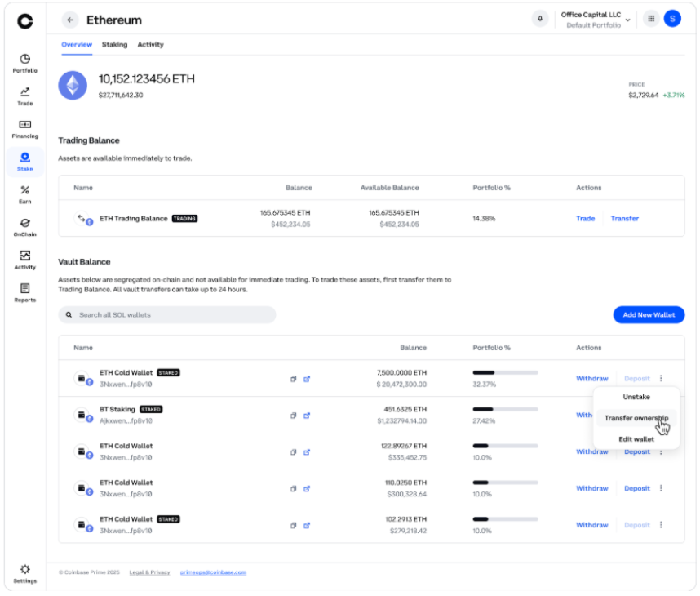
Task: Click the Add New Wallet button
Action: (649, 315)
